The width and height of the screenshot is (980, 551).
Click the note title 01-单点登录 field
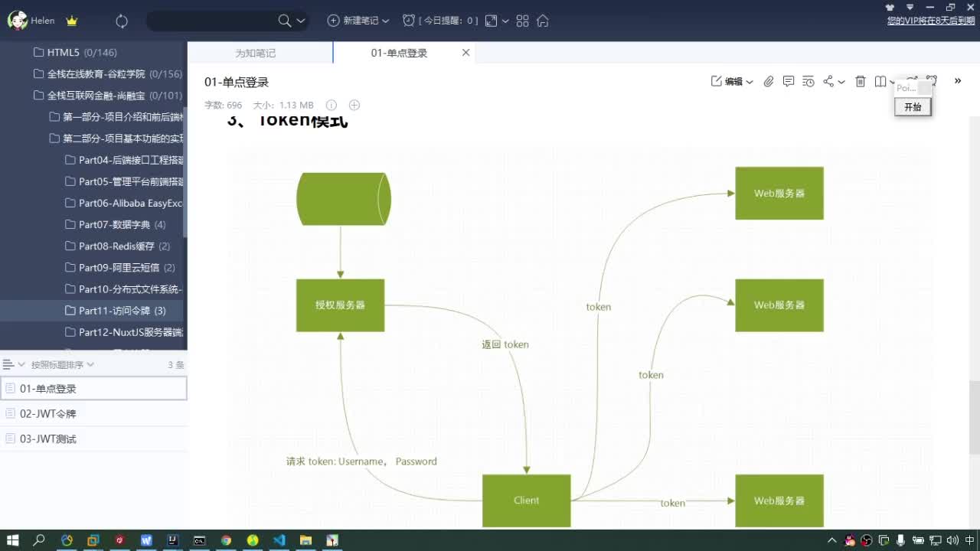(237, 82)
